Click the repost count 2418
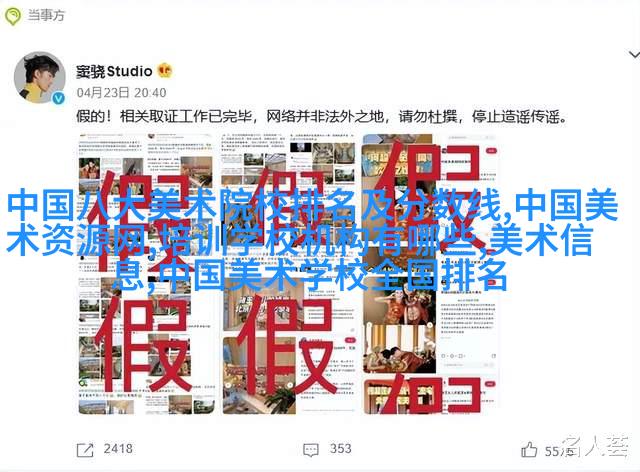The height and width of the screenshot is (472, 640). pyautogui.click(x=118, y=449)
